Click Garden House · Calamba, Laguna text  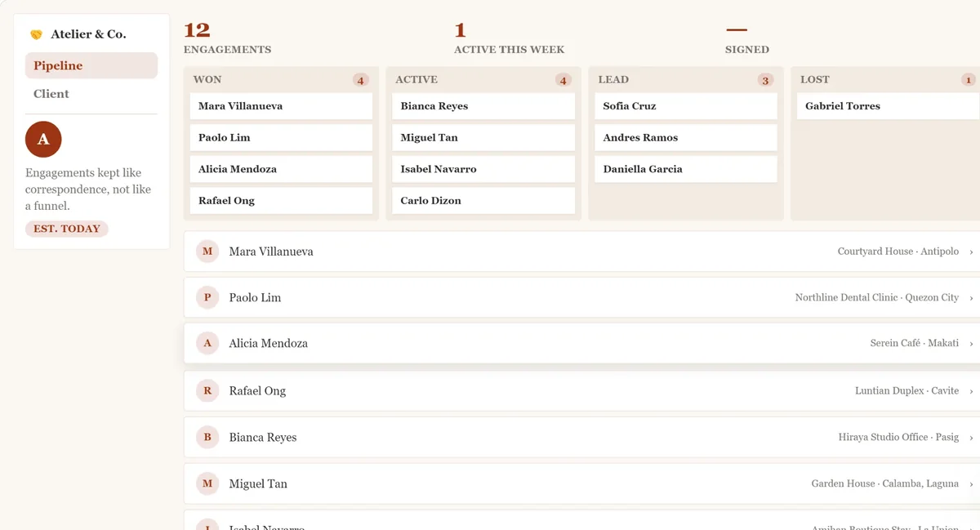point(885,483)
